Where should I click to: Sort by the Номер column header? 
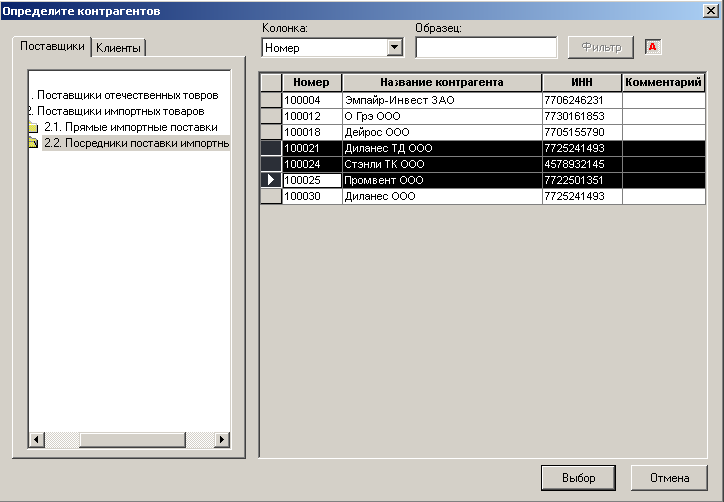tap(312, 82)
